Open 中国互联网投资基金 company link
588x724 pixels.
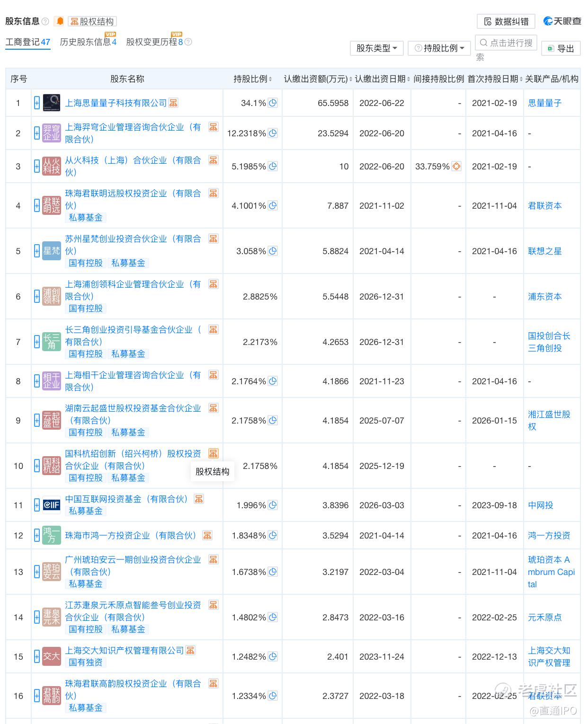click(126, 499)
